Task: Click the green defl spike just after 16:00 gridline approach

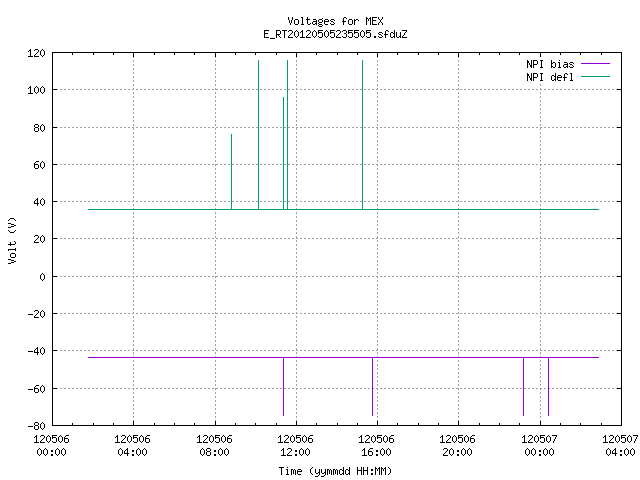Action: point(362,135)
